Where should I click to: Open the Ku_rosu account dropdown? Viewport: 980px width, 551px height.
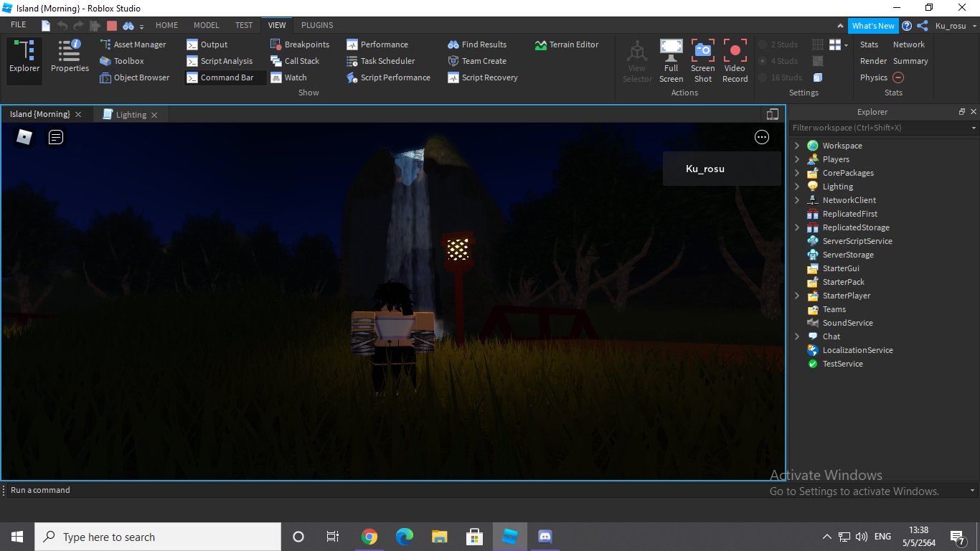(955, 26)
